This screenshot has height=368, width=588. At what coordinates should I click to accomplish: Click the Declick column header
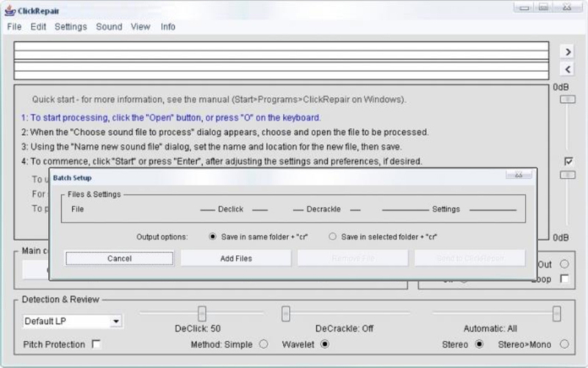231,209
